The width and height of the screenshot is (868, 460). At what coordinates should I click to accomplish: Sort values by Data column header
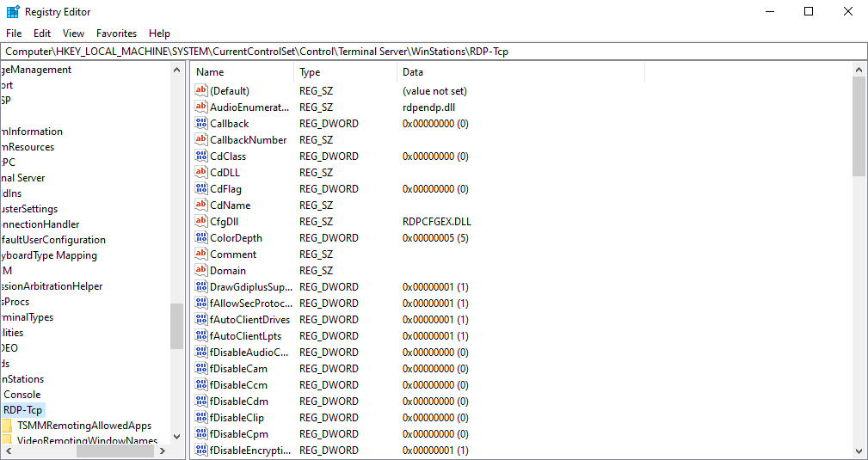(520, 72)
